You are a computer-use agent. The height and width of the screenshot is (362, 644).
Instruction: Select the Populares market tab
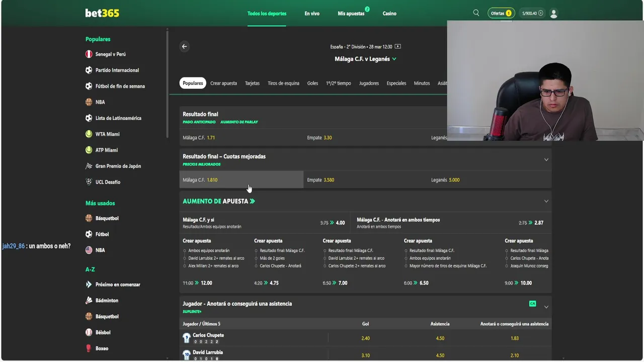(193, 83)
